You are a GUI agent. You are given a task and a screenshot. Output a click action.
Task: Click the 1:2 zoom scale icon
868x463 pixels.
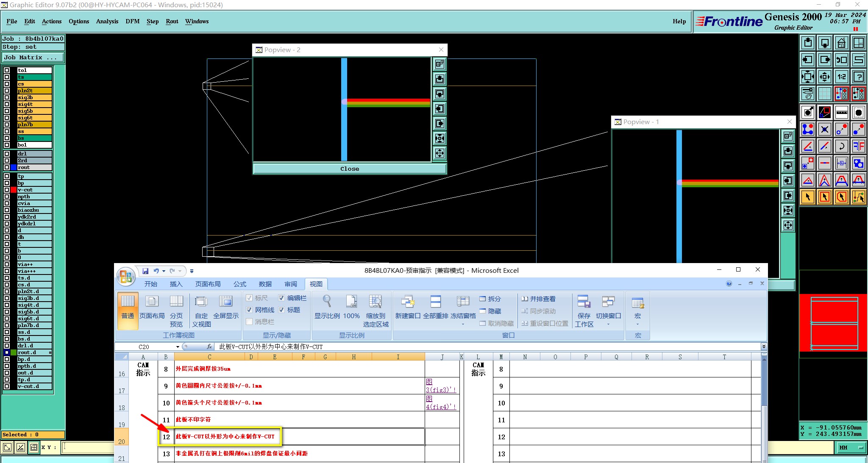841,77
